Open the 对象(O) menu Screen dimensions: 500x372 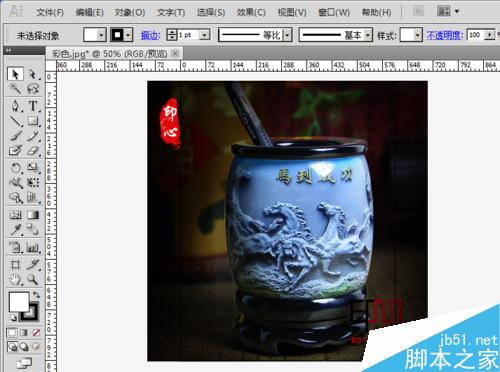click(130, 13)
